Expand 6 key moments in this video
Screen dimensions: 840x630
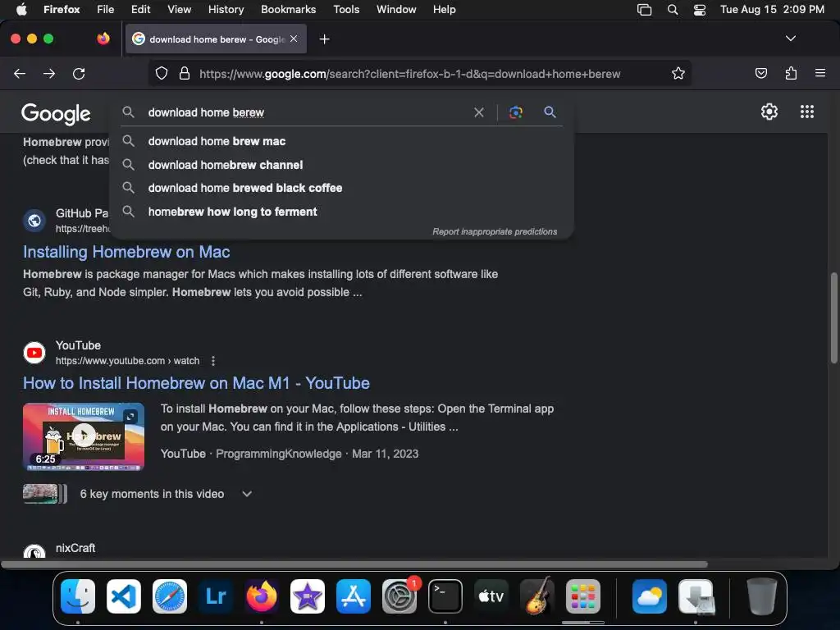point(247,494)
